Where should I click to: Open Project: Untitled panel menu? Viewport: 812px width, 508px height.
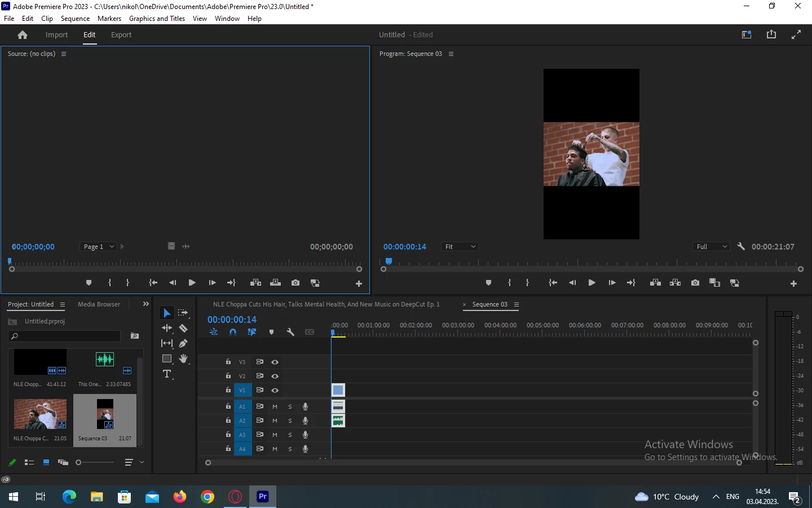pos(63,305)
